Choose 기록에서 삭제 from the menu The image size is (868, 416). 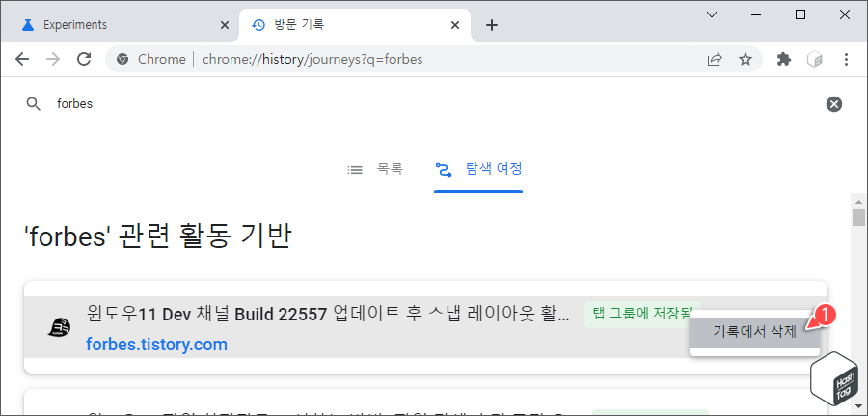[754, 332]
